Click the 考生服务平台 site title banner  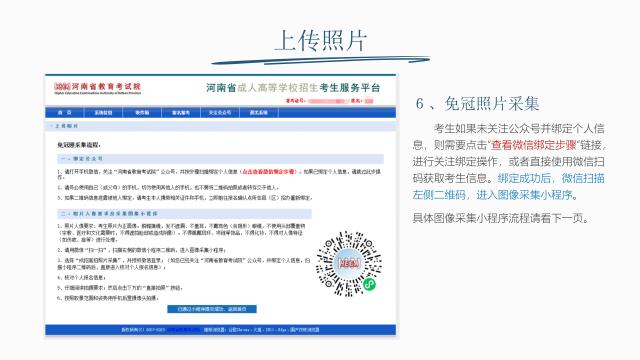click(x=293, y=88)
